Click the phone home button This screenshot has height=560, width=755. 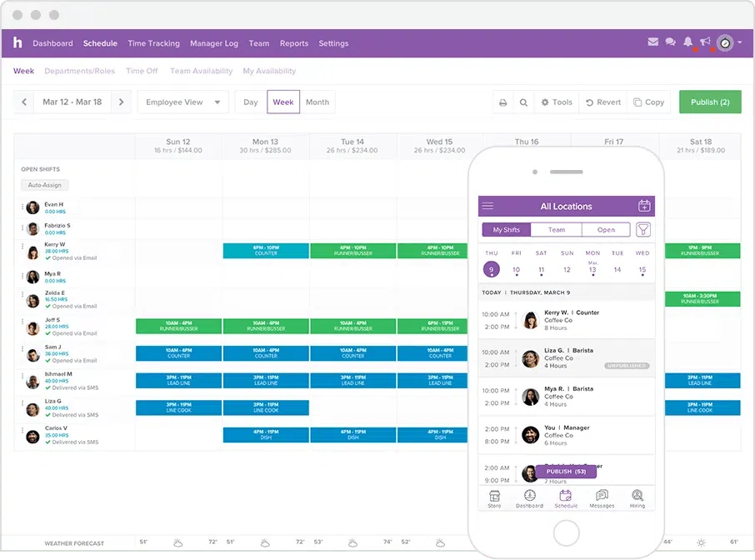click(x=567, y=533)
